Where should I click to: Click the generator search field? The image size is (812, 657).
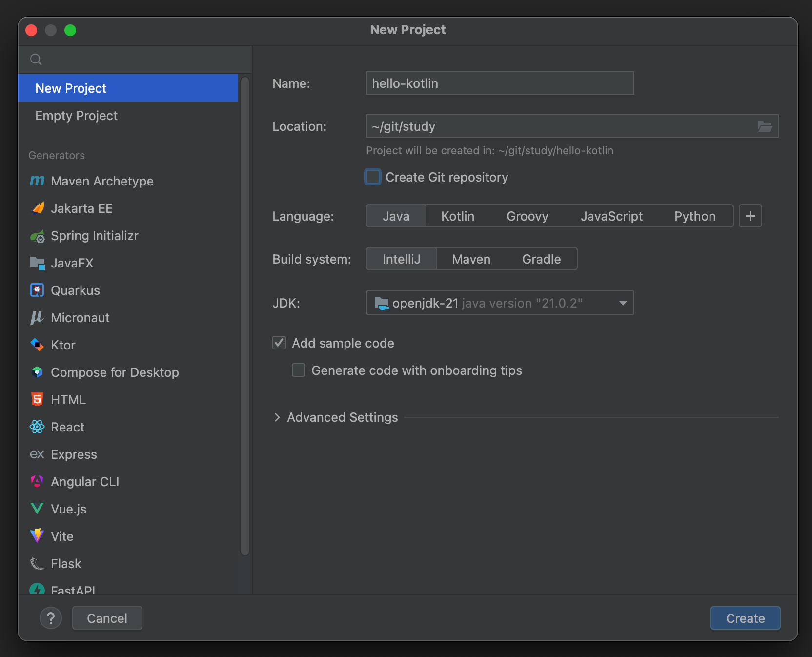tap(135, 60)
